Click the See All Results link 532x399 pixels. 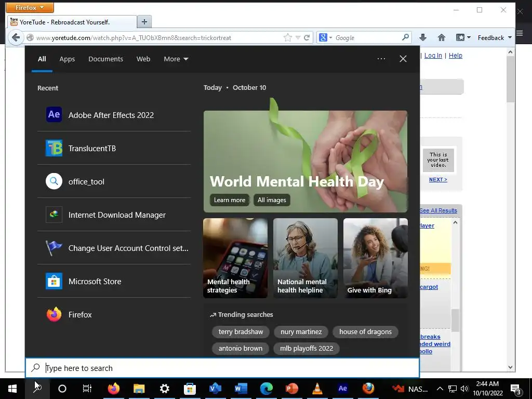[438, 210]
